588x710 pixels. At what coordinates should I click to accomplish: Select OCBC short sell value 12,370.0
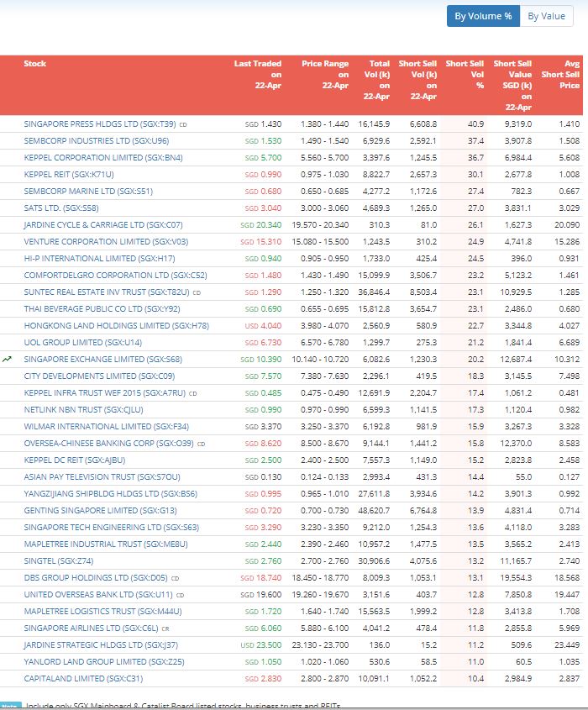click(x=516, y=444)
